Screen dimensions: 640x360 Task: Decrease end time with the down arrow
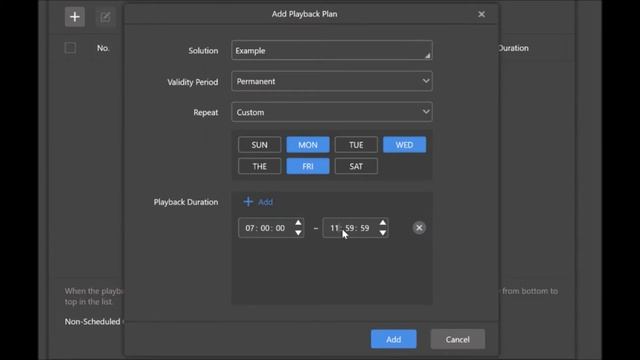click(382, 233)
